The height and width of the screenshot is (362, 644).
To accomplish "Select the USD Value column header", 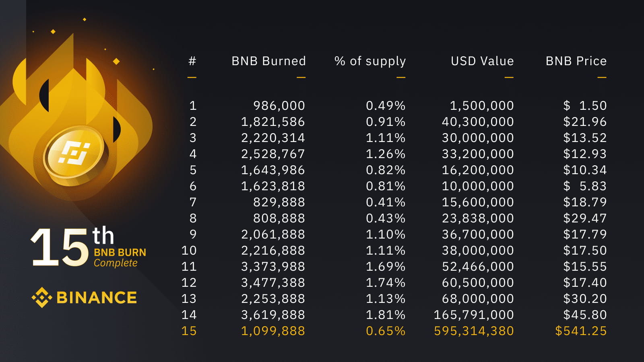I will click(482, 61).
